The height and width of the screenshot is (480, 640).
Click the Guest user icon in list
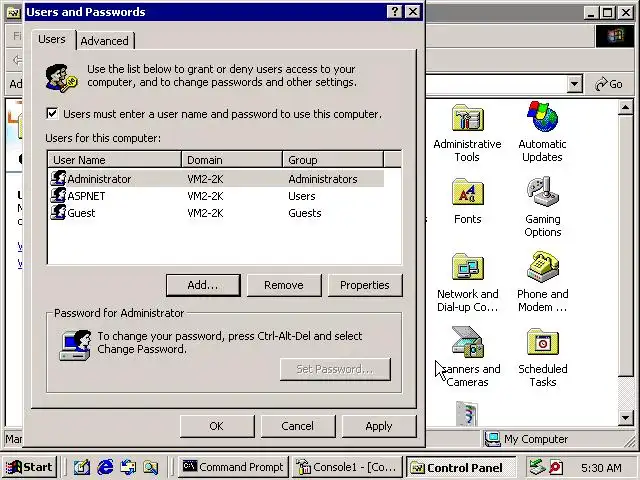tap(58, 213)
